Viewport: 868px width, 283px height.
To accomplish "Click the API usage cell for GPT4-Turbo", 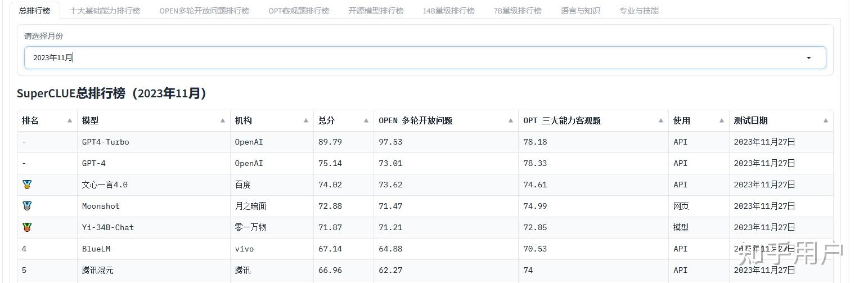I will point(699,142).
